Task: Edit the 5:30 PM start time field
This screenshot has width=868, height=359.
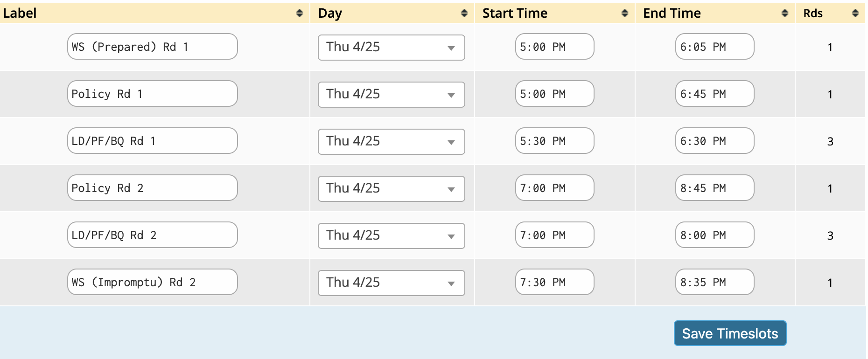Action: pos(554,141)
